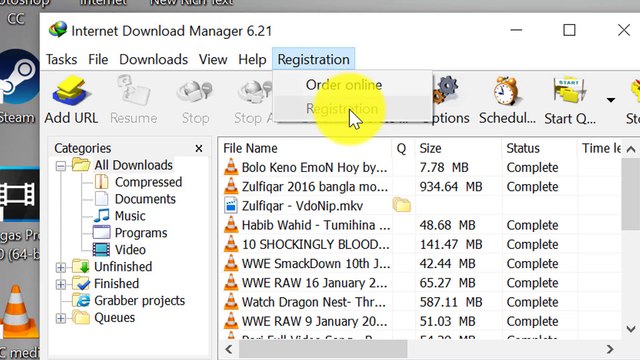Click scroll left arrow of horizontal scrollbar

(229, 349)
